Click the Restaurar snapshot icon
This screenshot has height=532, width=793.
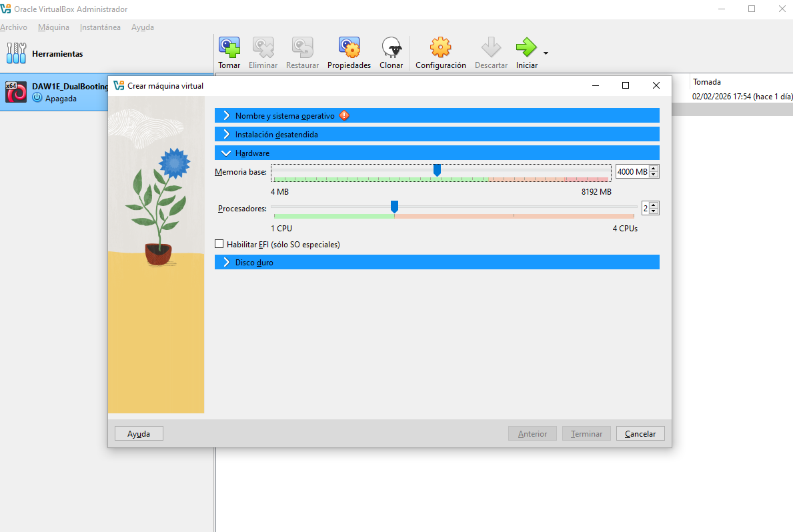coord(302,47)
